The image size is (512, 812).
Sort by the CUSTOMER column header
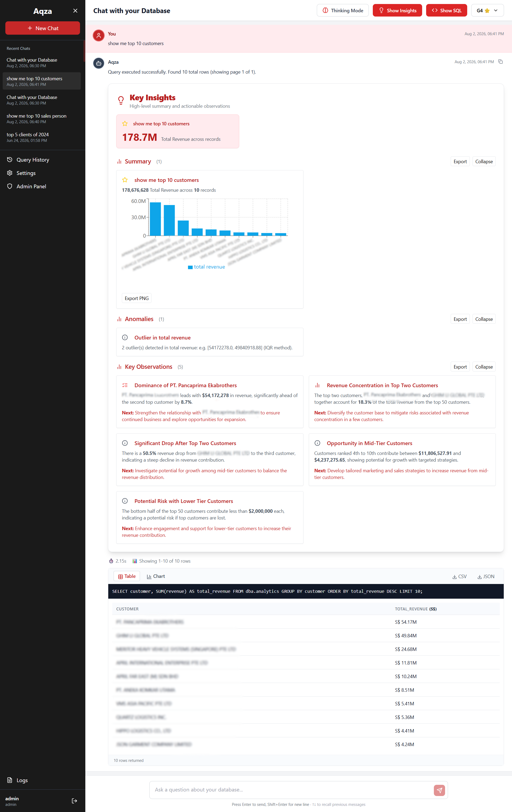point(127,609)
